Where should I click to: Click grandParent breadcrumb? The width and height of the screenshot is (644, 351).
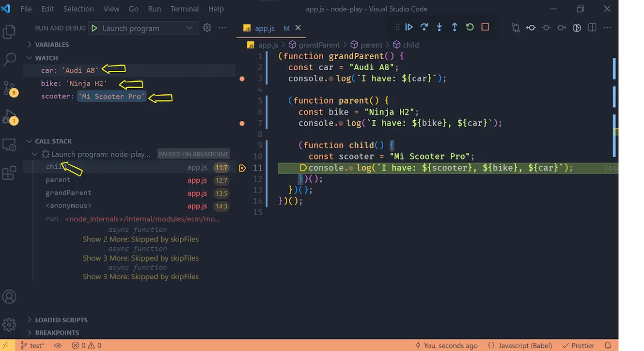(314, 45)
